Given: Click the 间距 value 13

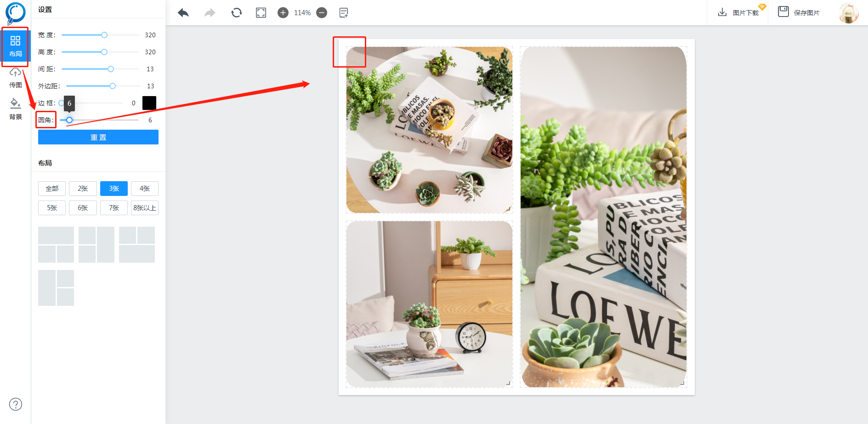Looking at the screenshot, I should point(150,69).
